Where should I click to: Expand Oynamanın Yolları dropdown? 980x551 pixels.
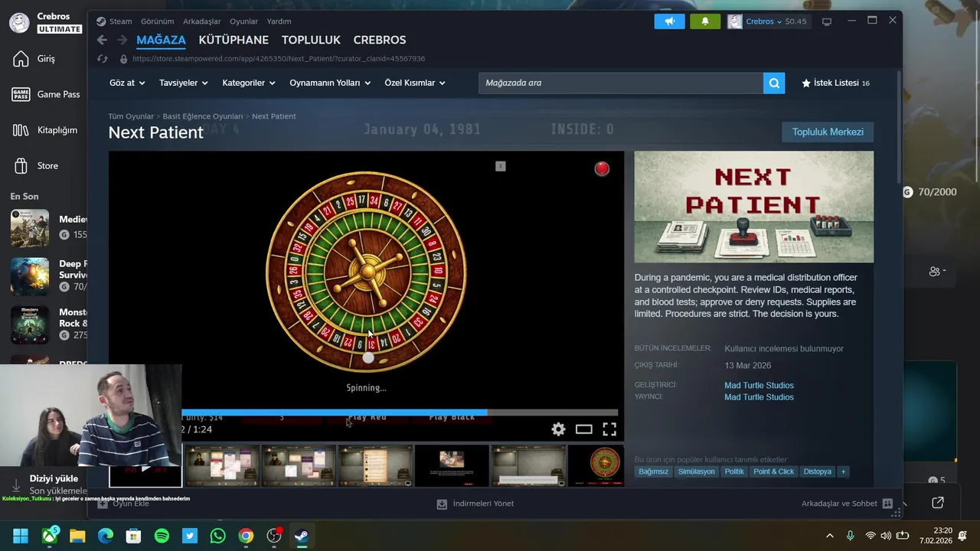pyautogui.click(x=330, y=83)
